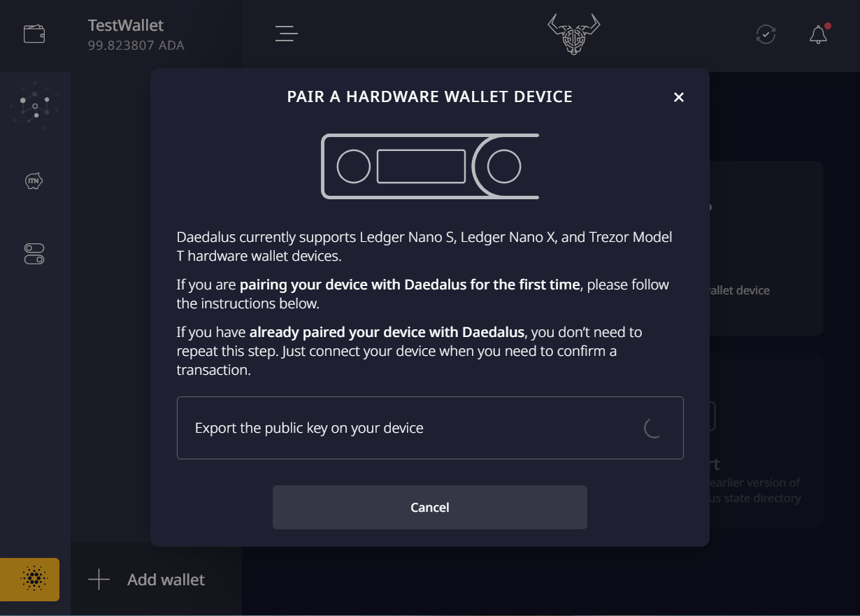This screenshot has height=616, width=860.
Task: Dismiss the pairing dialog with the X
Action: (x=678, y=97)
